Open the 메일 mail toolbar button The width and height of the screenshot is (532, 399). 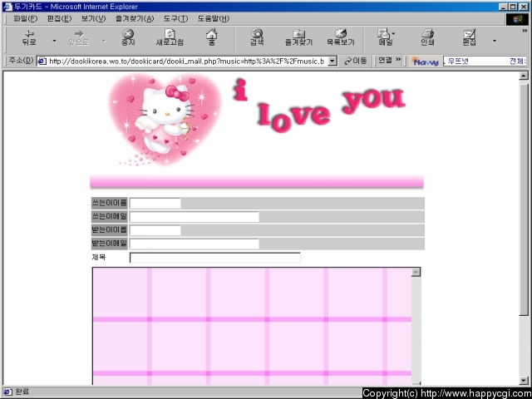[x=386, y=37]
